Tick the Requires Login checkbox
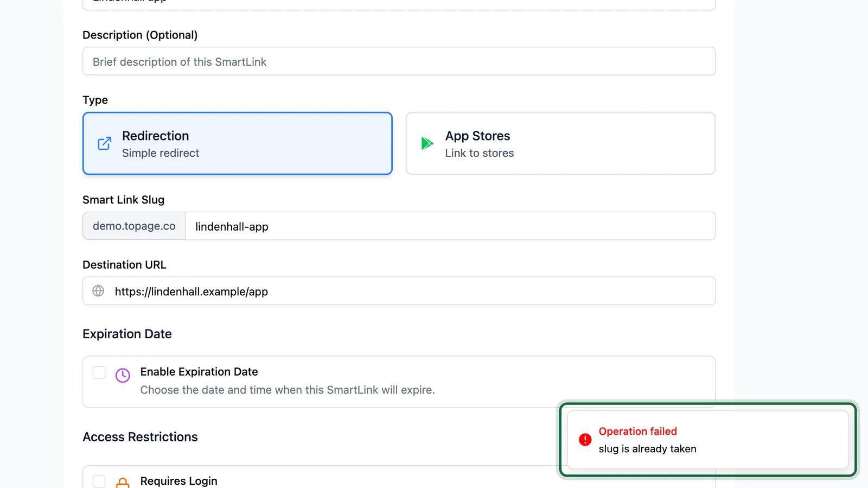The image size is (868, 488). (99, 481)
